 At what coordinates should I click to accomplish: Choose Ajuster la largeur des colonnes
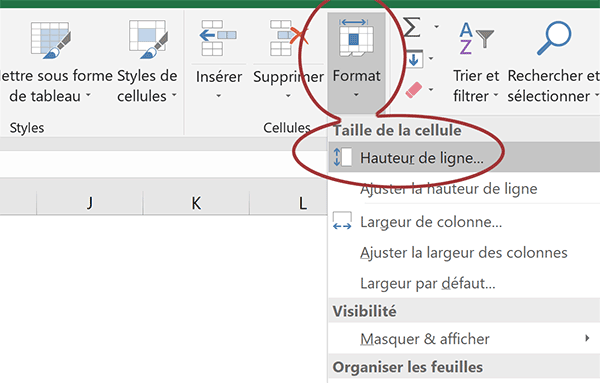[464, 253]
